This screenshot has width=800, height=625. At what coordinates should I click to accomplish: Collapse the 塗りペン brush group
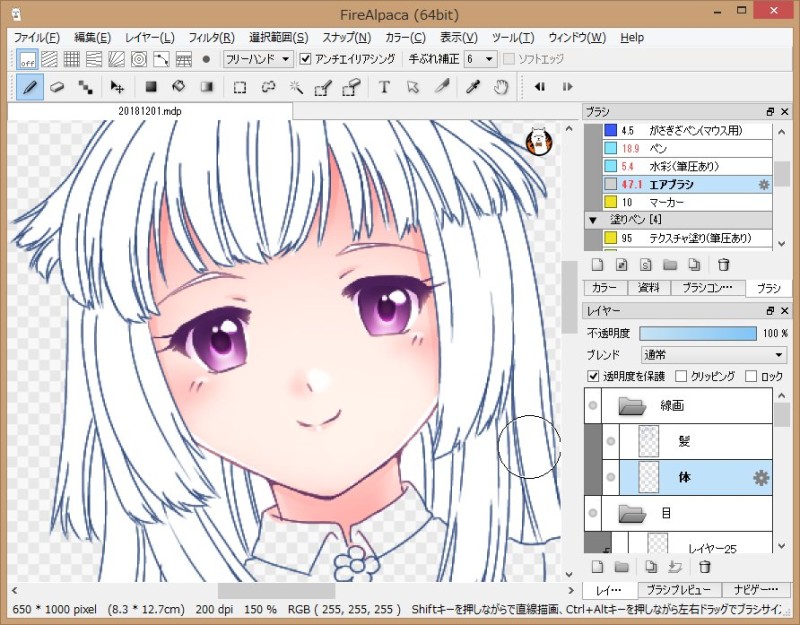click(x=592, y=219)
